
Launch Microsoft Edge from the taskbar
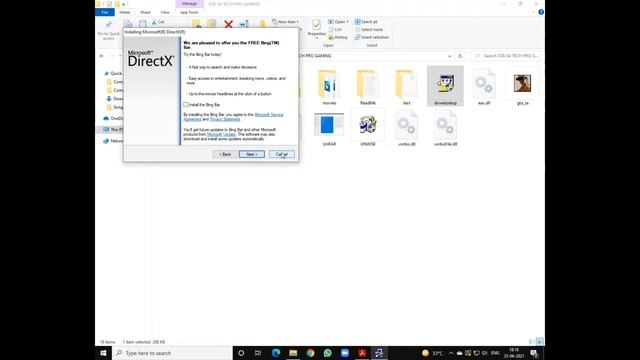pos(276,353)
